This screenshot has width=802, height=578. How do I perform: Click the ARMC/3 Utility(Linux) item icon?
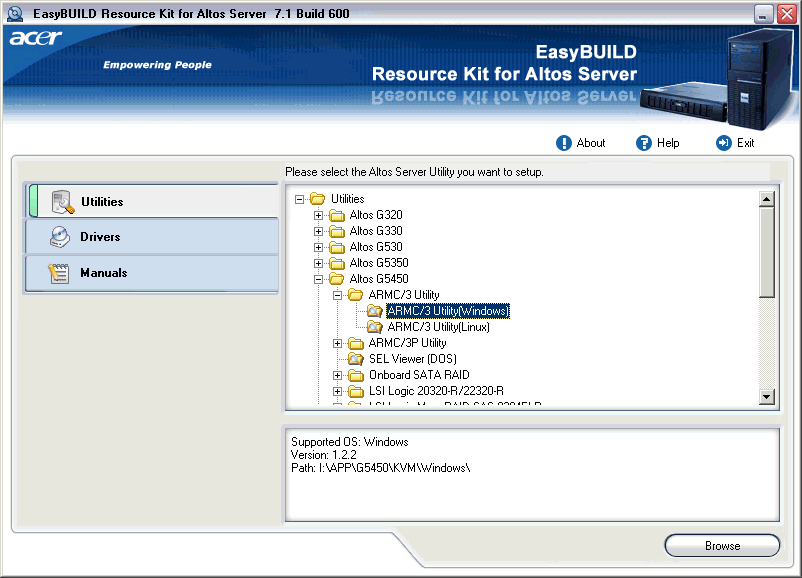point(375,327)
